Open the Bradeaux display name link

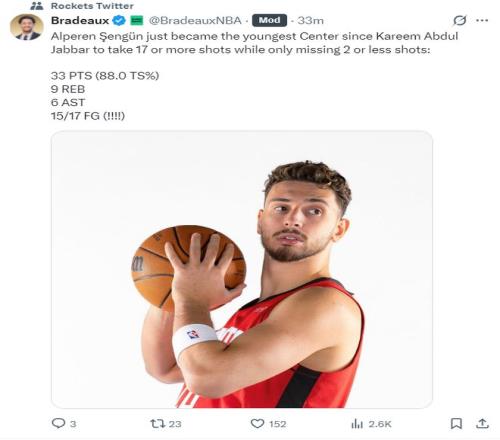tap(80, 20)
